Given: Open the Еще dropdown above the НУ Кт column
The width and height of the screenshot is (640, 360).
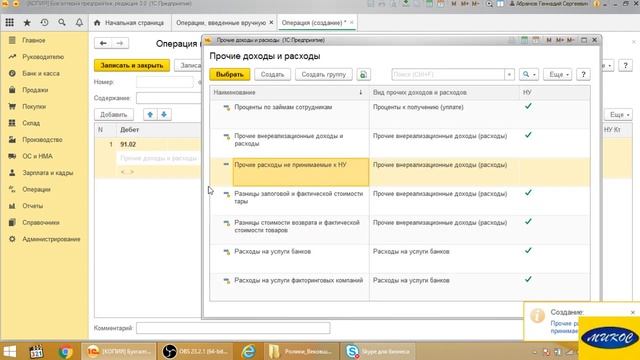Looking at the screenshot, I should 619,115.
